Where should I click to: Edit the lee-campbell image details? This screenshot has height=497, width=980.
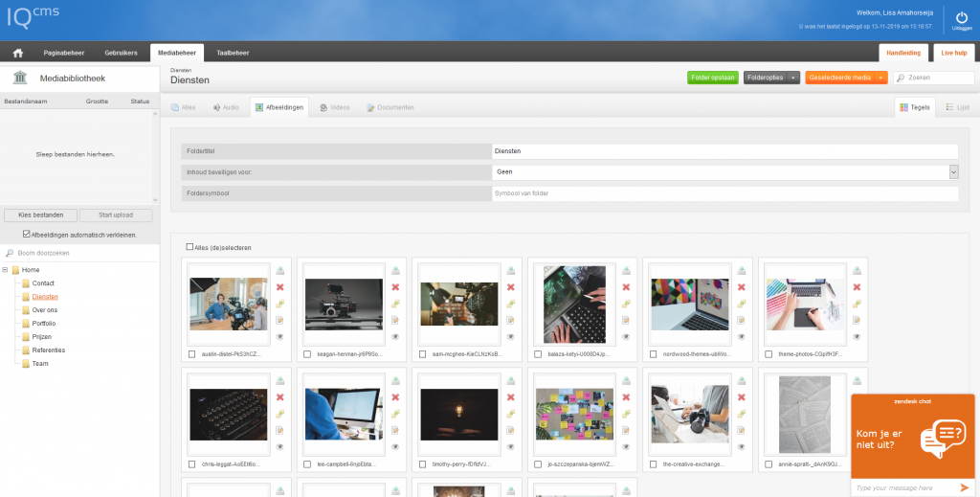[x=395, y=430]
